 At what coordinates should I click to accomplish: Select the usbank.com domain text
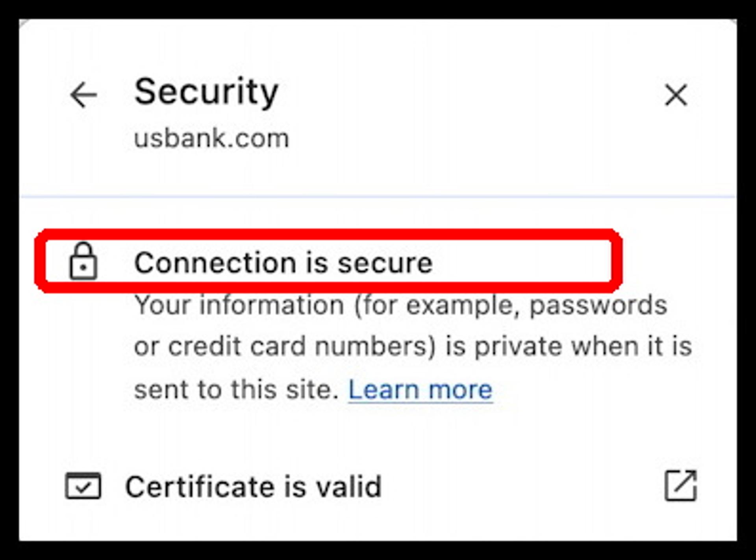[x=211, y=138]
